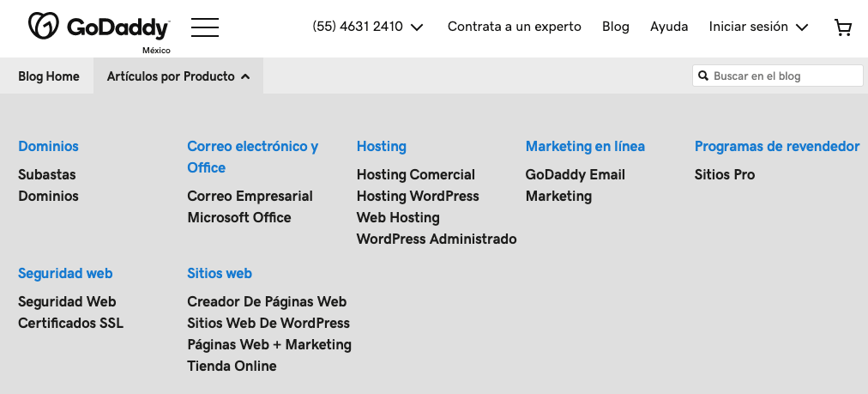Open the hamburger menu icon
Screen dimensions: 868x394
coord(205,27)
